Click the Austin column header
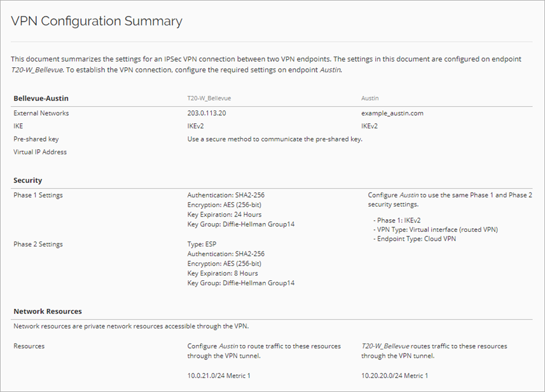Viewport: 545px width, 392px height. pos(370,98)
